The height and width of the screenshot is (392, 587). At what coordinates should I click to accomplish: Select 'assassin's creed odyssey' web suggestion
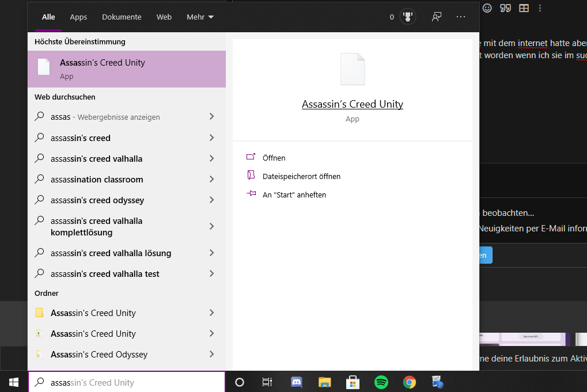point(127,200)
